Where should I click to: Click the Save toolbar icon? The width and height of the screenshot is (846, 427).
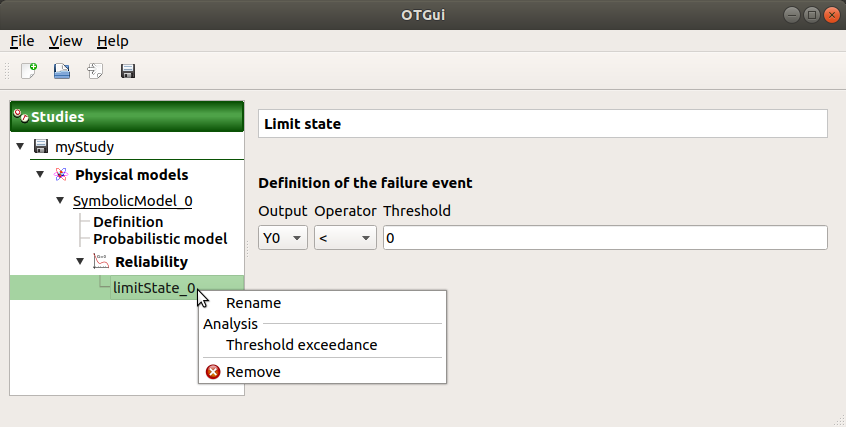[128, 71]
